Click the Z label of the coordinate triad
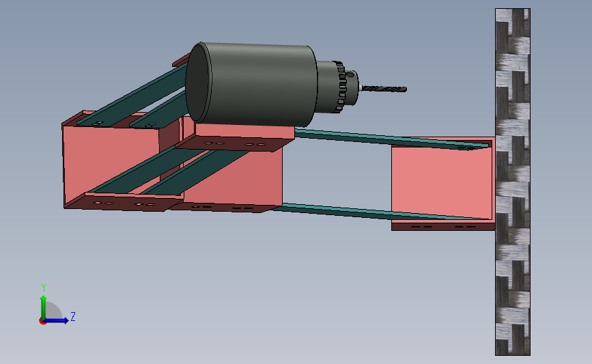The width and height of the screenshot is (592, 364). 73,316
